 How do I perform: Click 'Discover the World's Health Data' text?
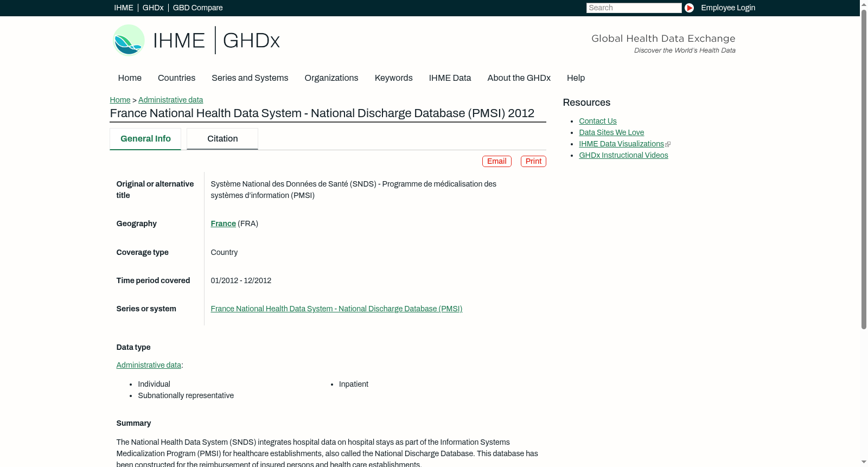[685, 50]
